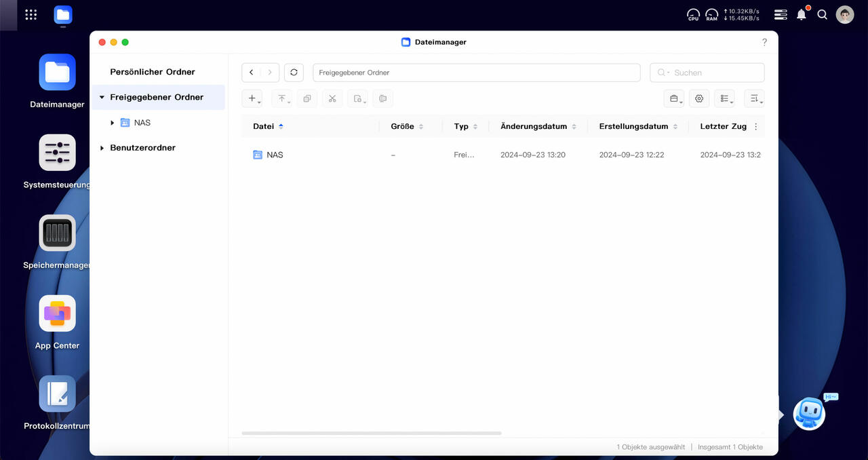The width and height of the screenshot is (868, 460).
Task: Refresh the folder listing
Action: click(294, 72)
